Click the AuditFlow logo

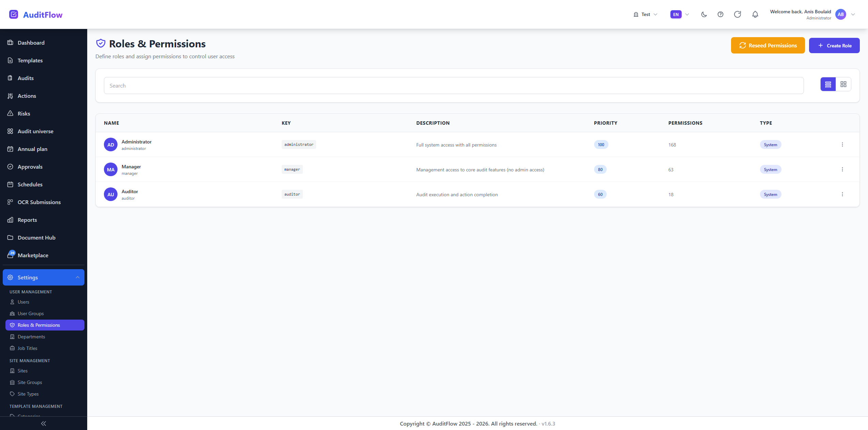point(36,15)
